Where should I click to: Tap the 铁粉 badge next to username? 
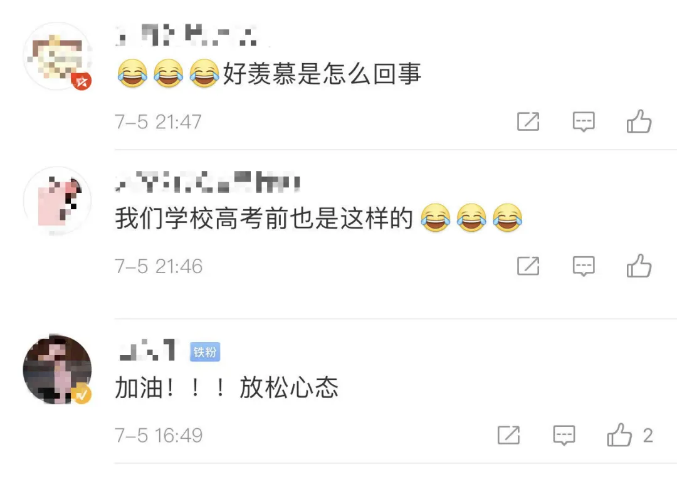pyautogui.click(x=205, y=352)
